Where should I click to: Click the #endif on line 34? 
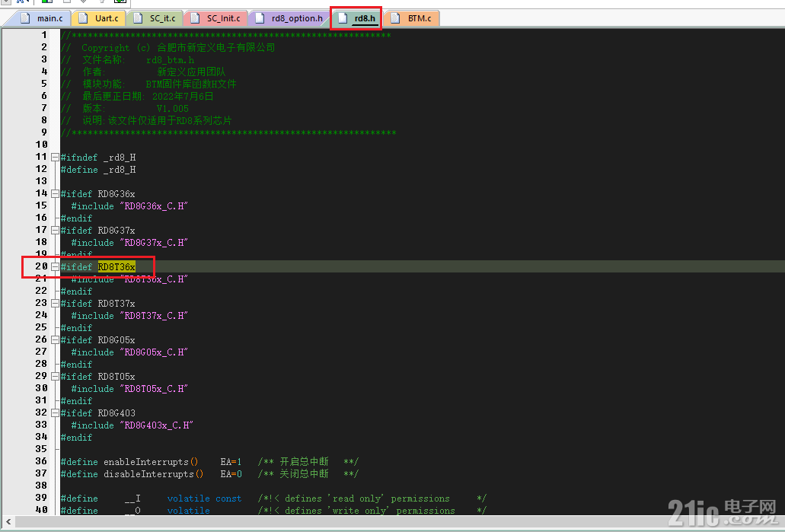tap(76, 437)
